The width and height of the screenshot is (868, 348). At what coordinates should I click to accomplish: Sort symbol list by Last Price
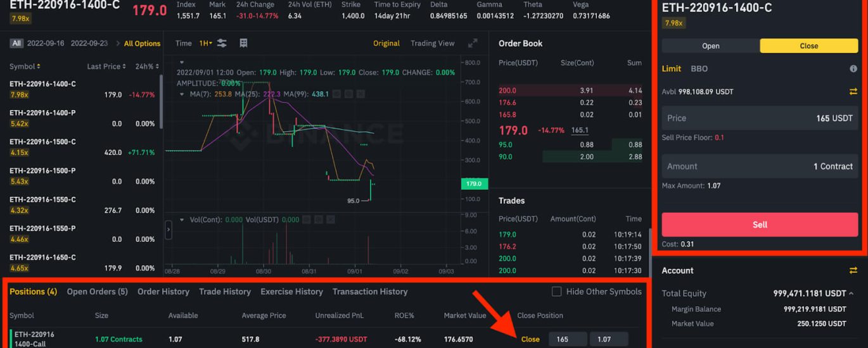[x=106, y=66]
